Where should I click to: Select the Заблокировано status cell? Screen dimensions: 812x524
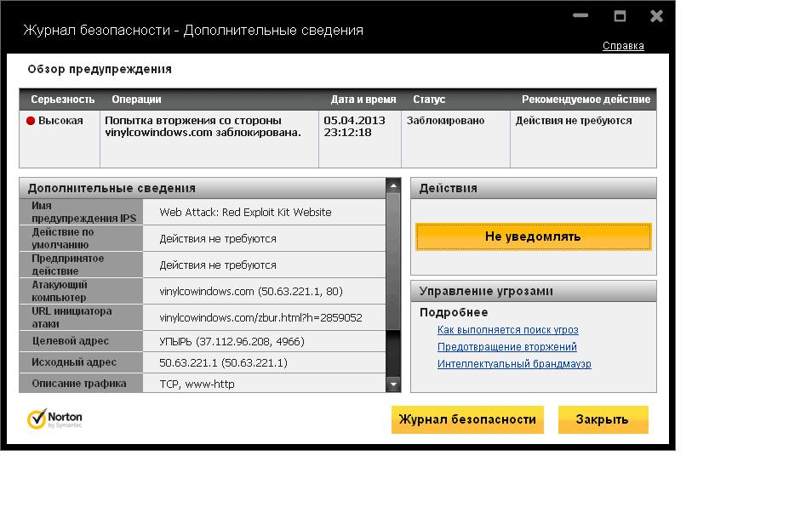[x=455, y=139]
